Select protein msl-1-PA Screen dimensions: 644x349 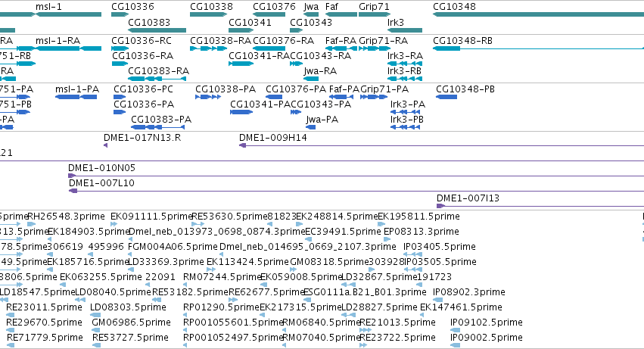coord(76,97)
